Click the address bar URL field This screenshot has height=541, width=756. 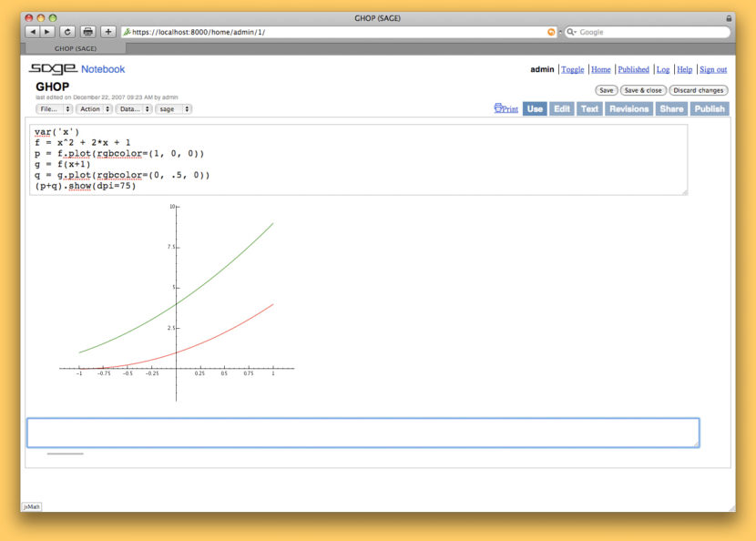pyautogui.click(x=339, y=32)
